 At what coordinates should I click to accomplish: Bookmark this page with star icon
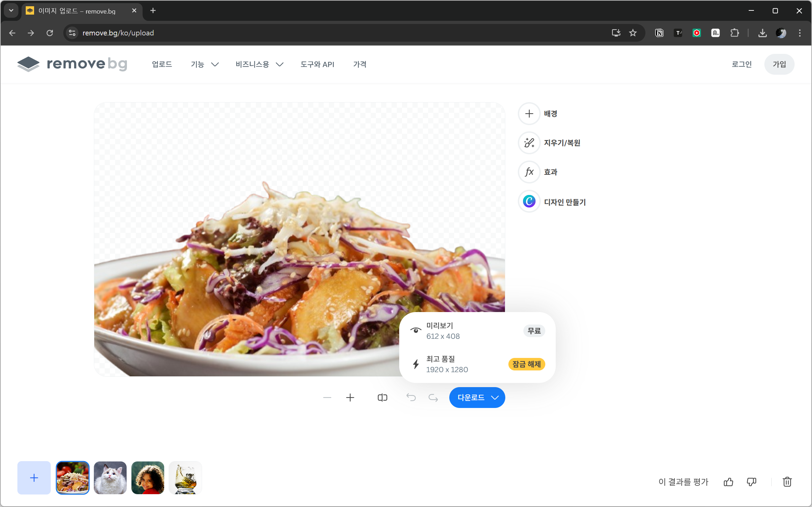coord(633,33)
